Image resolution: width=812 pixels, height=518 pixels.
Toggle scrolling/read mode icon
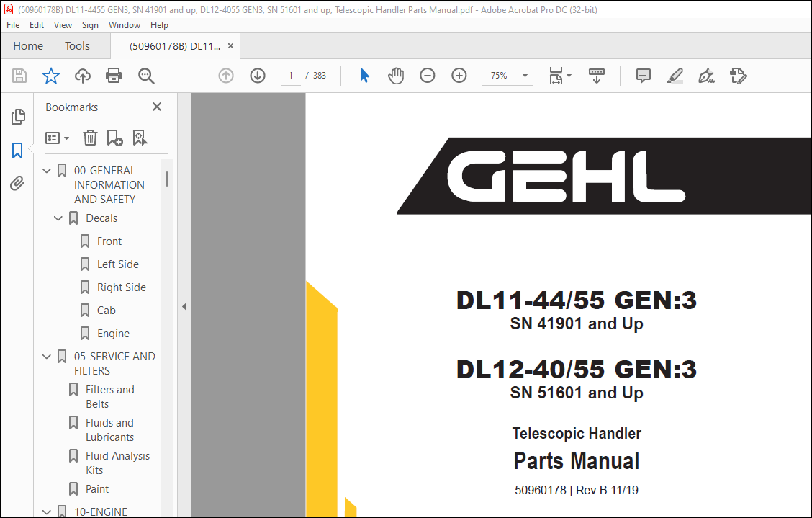(x=597, y=76)
